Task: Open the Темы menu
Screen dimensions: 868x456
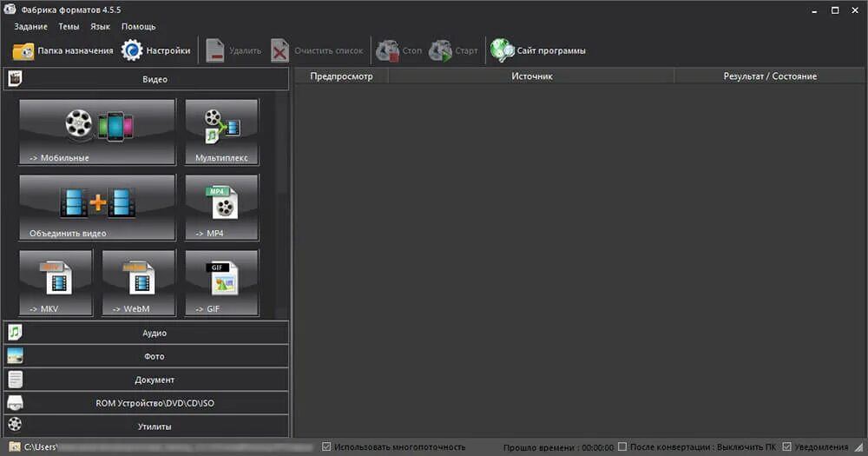Action: [x=69, y=27]
